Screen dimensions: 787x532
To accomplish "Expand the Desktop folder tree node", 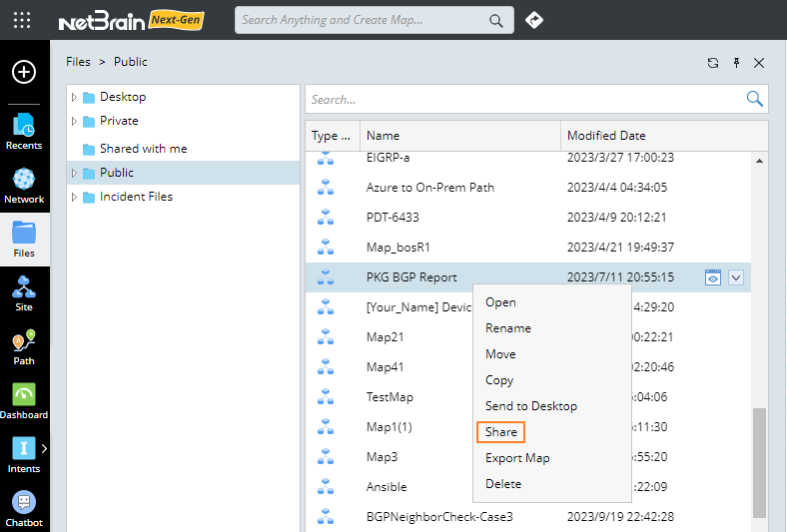I will 74,97.
